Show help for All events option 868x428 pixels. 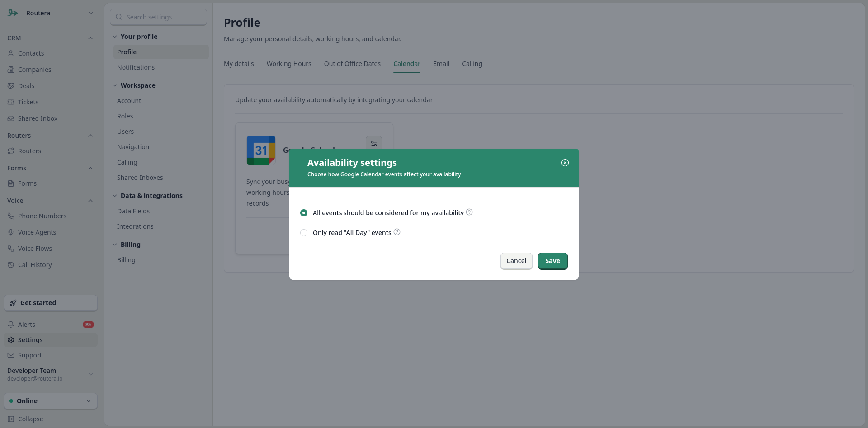469,212
